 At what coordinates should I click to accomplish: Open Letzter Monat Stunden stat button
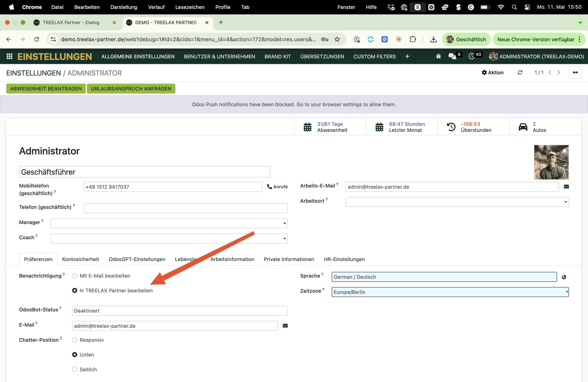click(402, 127)
